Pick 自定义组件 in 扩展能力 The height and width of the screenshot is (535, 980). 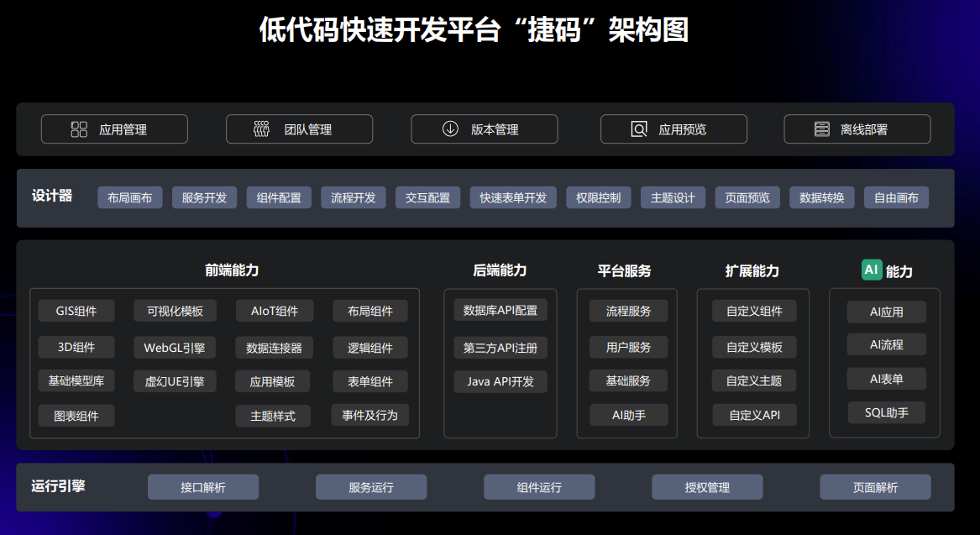[754, 311]
